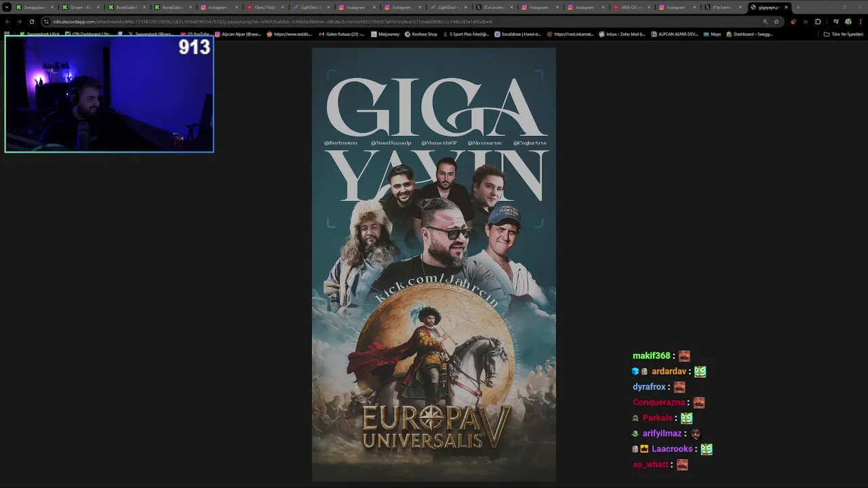Switch to the Stream - Kick tab
The height and width of the screenshot is (488, 868).
pyautogui.click(x=80, y=7)
